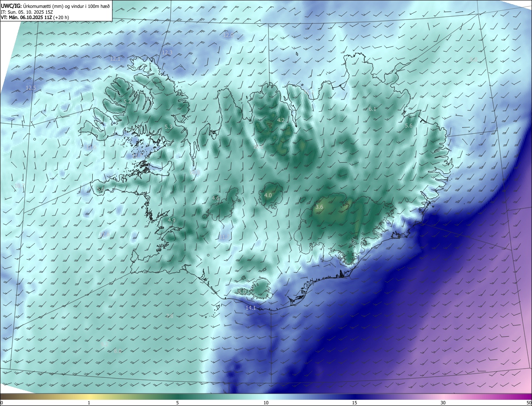
Task: Click the 4.2 value label
Action: [281, 120]
